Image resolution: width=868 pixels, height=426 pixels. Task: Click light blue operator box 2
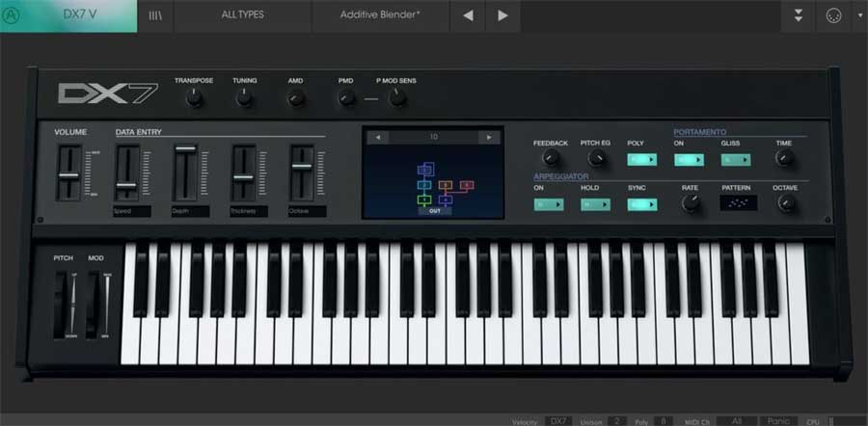[424, 185]
